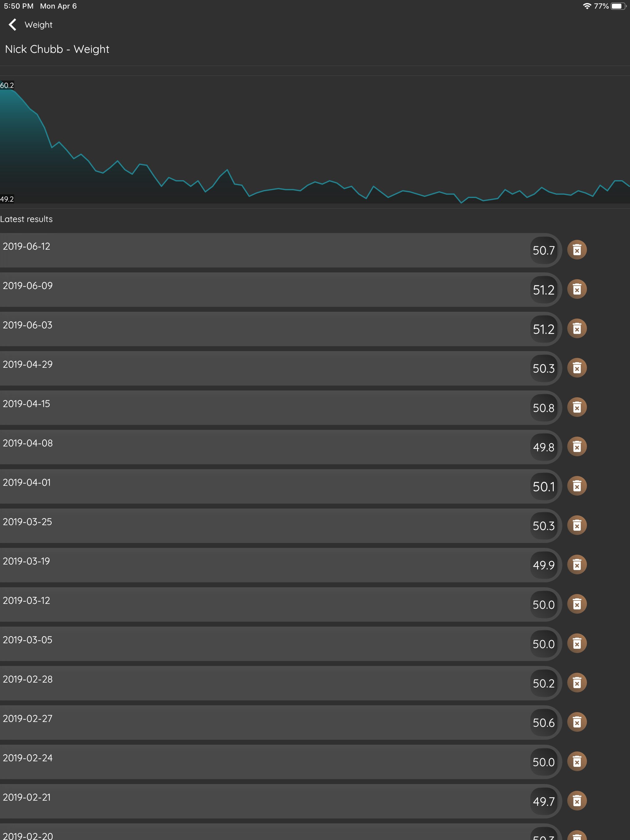This screenshot has height=840, width=630.
Task: Tap the back chevron arrow
Action: [x=13, y=25]
